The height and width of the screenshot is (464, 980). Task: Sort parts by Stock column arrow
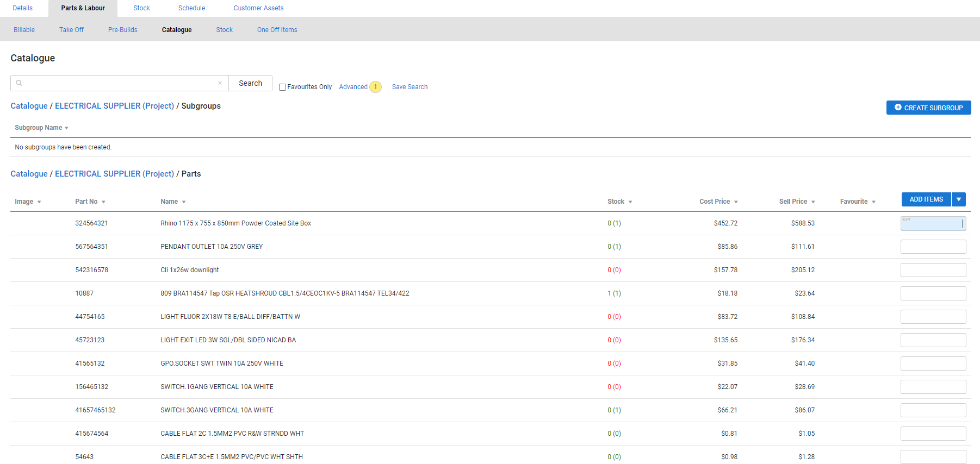tap(630, 202)
